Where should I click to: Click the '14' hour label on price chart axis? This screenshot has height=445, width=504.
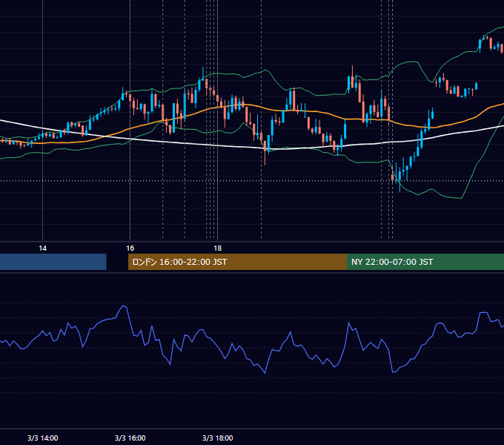(x=42, y=248)
